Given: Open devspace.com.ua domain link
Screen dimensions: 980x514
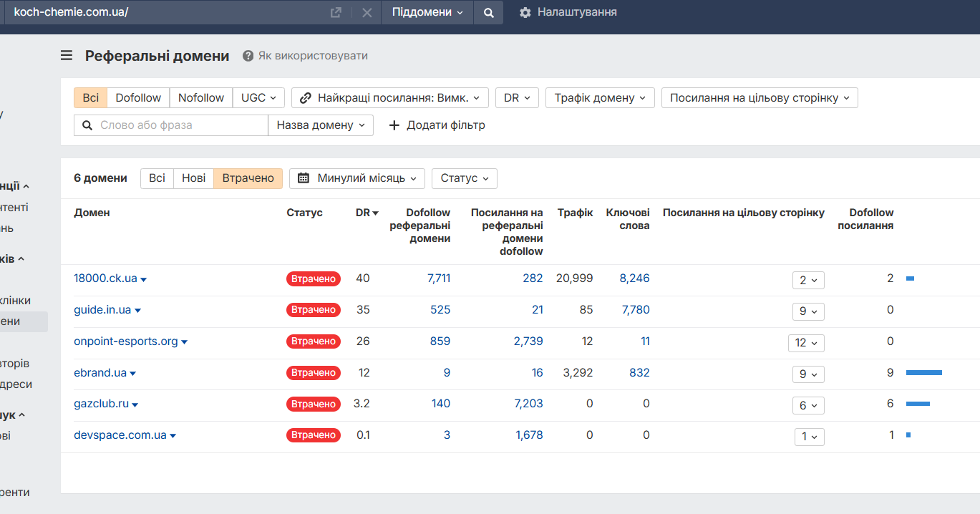Looking at the screenshot, I should [x=120, y=435].
